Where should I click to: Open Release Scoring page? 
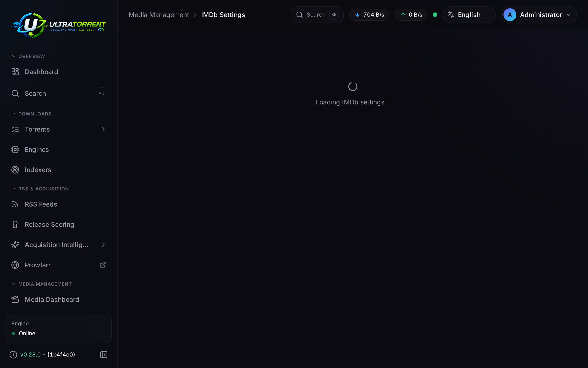(59, 224)
